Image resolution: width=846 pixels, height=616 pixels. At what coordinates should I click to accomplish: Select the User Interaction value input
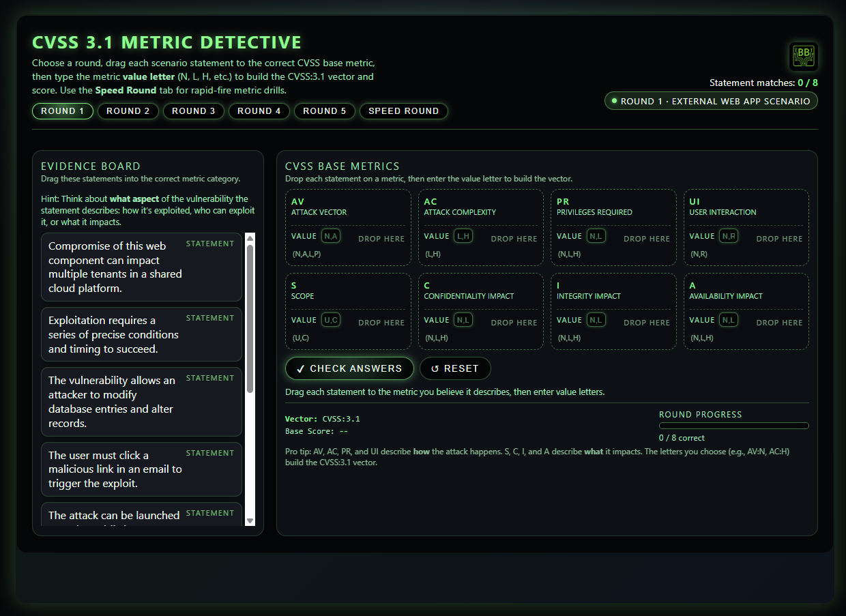pyautogui.click(x=729, y=236)
